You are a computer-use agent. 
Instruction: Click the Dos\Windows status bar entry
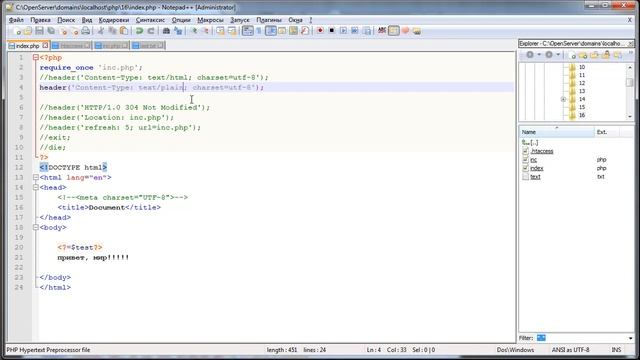pyautogui.click(x=515, y=350)
